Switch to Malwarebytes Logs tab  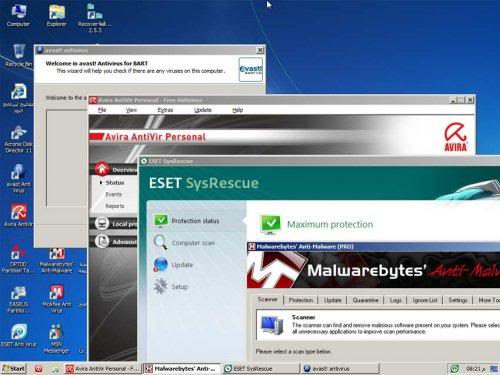tap(395, 300)
